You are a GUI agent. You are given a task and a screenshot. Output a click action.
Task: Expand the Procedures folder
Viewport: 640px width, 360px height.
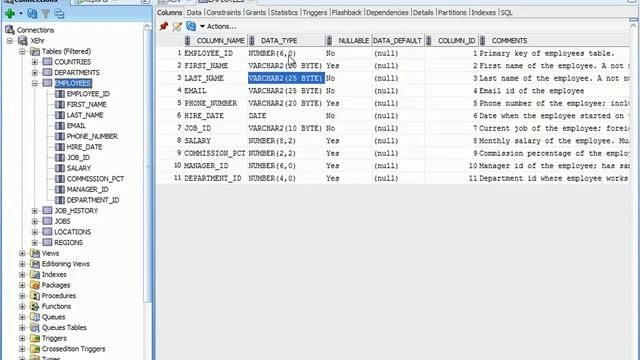tap(22, 296)
